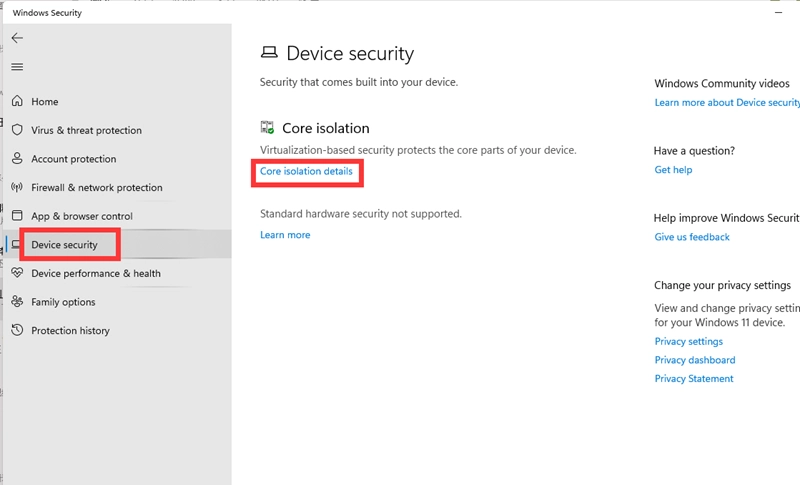
Task: Click the App & browser control window icon
Action: (x=17, y=215)
